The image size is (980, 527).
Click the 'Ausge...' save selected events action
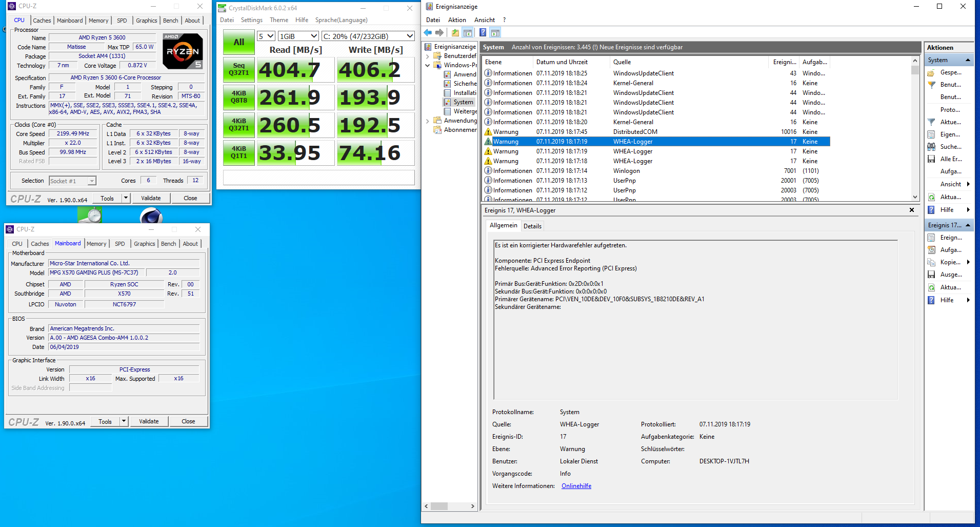click(950, 275)
